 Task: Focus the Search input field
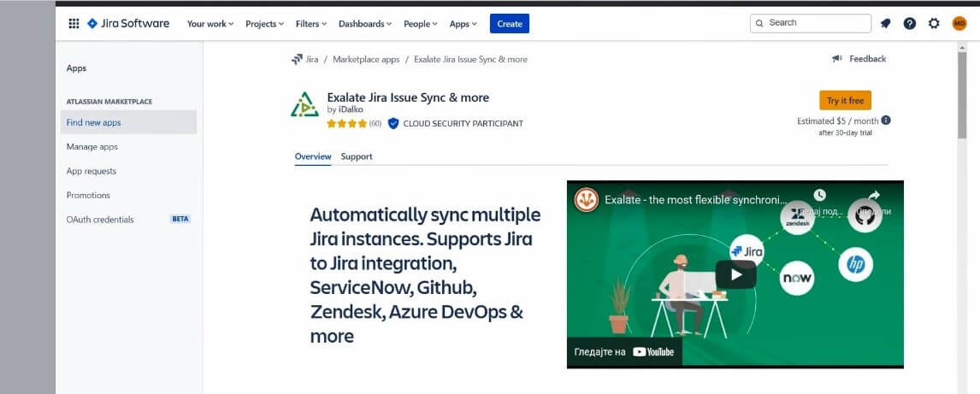810,23
